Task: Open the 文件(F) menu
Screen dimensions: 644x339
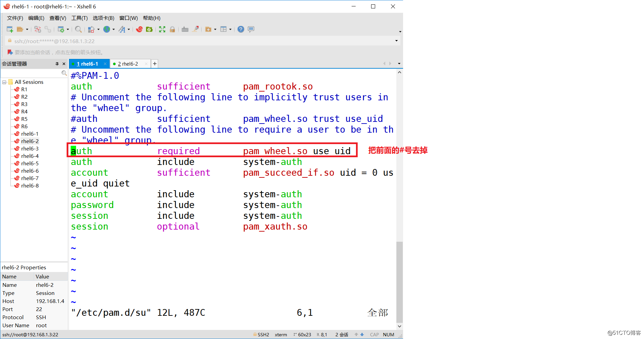Action: tap(15, 18)
